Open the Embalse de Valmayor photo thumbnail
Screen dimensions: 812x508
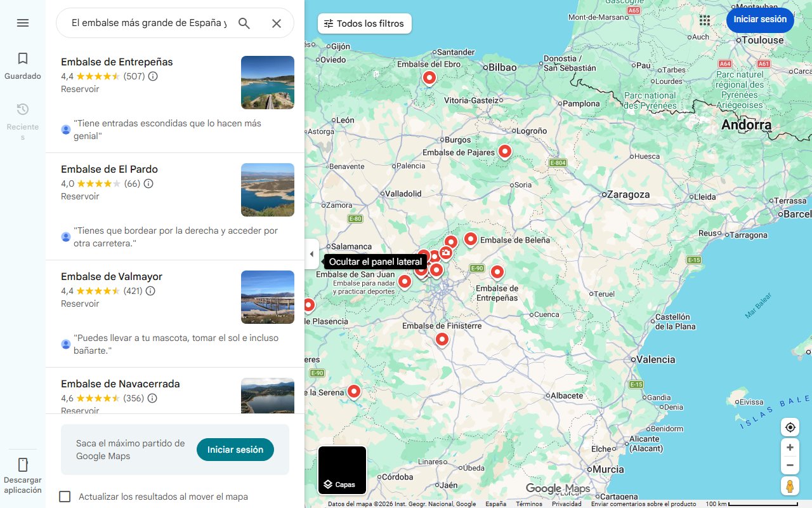point(267,297)
